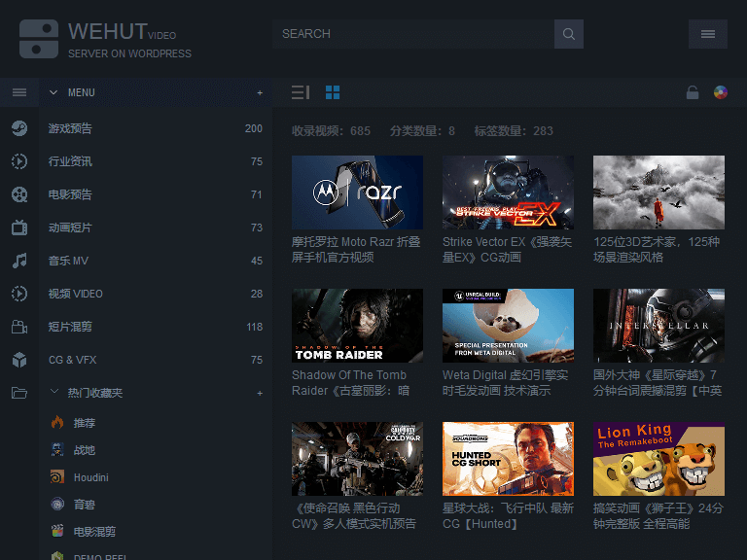
Task: Click the 育碧 Ubisoft icon
Action: click(57, 504)
